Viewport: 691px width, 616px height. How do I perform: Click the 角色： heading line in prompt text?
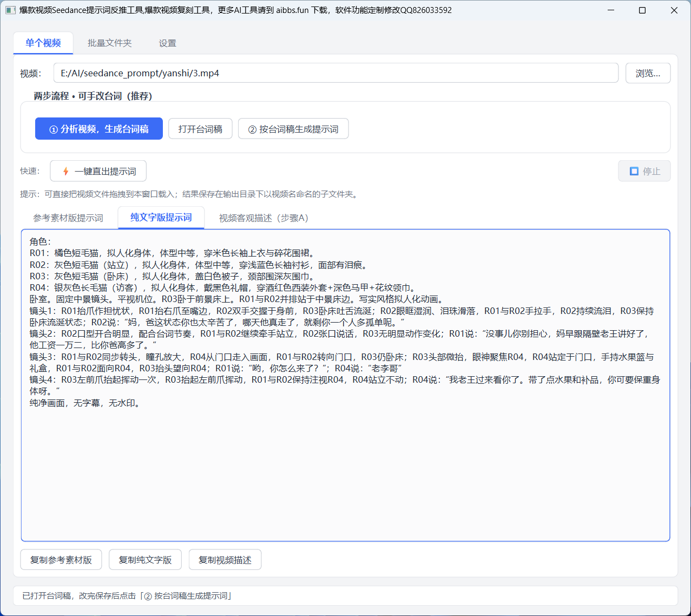(41, 242)
